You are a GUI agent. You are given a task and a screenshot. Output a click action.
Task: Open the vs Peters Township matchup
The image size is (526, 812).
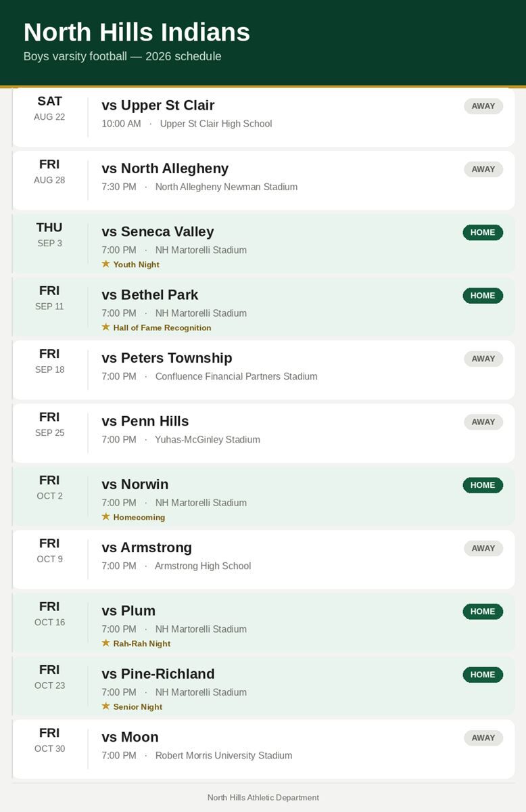tap(167, 358)
